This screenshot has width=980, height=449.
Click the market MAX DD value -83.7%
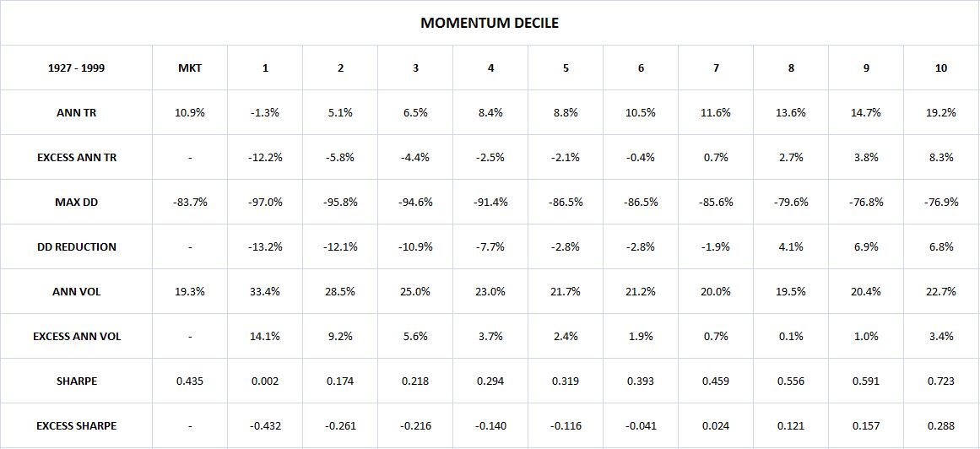190,203
